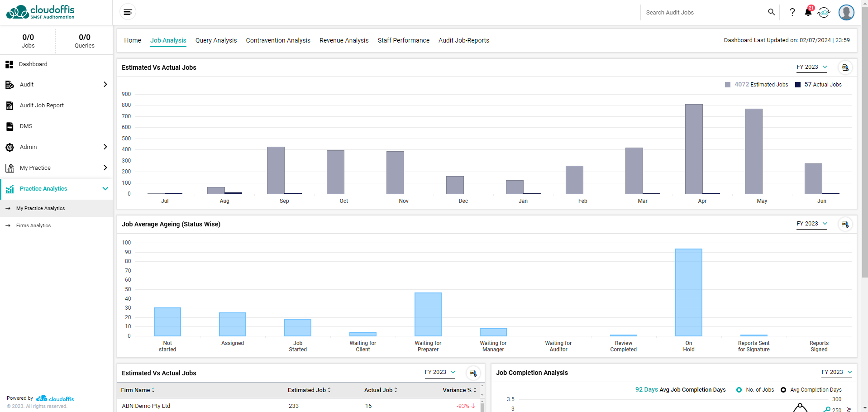The image size is (868, 412).
Task: Open FY 2023 dropdown in top chart
Action: tap(812, 67)
